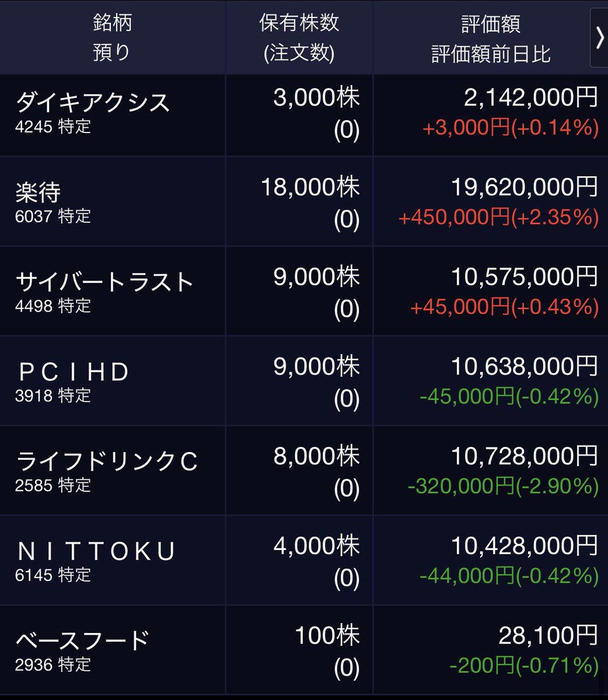Viewport: 608px width, 700px height.
Task: Click the ベースフード 100株 quantity
Action: pyautogui.click(x=327, y=635)
